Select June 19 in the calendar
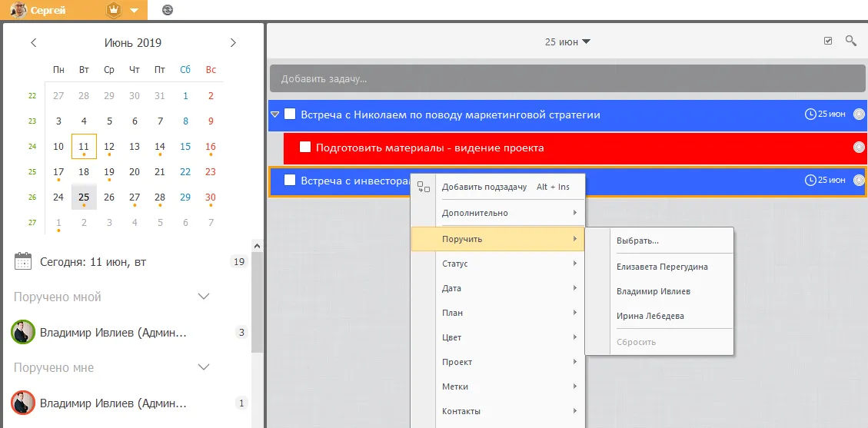 tap(109, 172)
